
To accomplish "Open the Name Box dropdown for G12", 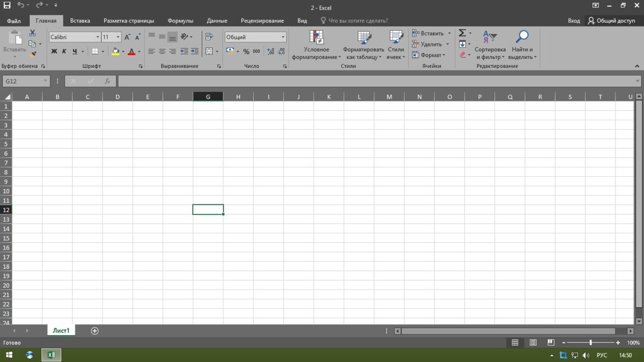I will pyautogui.click(x=45, y=81).
